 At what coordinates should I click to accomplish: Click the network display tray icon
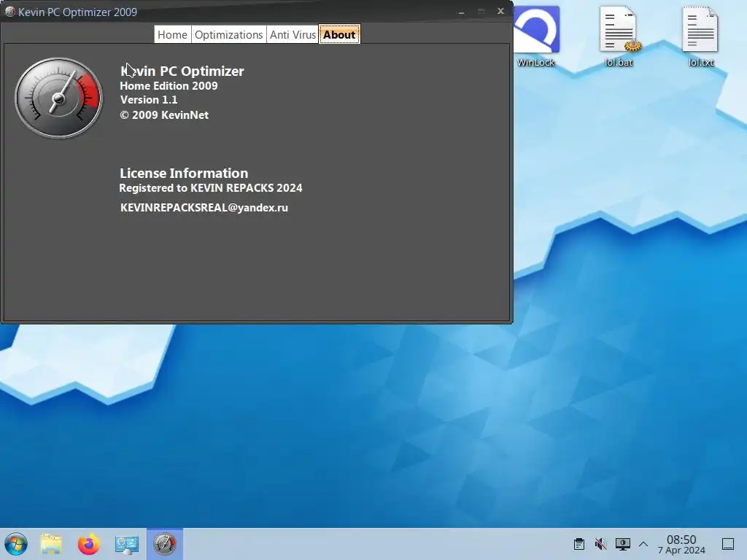623,544
